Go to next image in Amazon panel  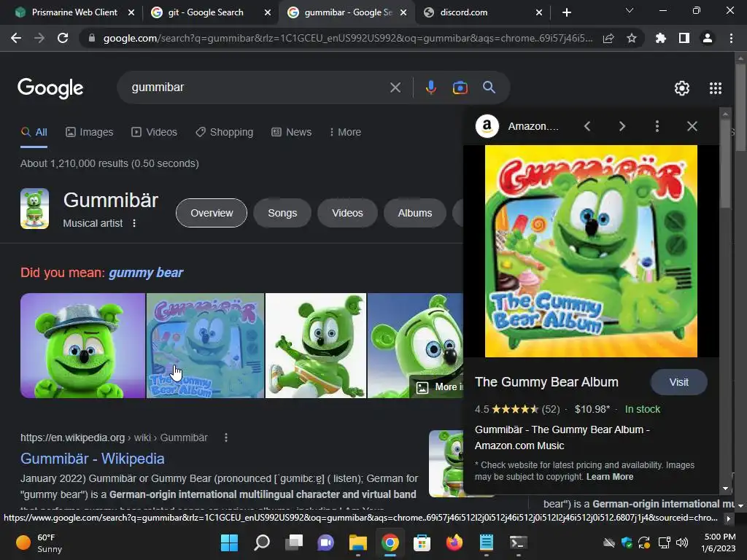point(622,126)
